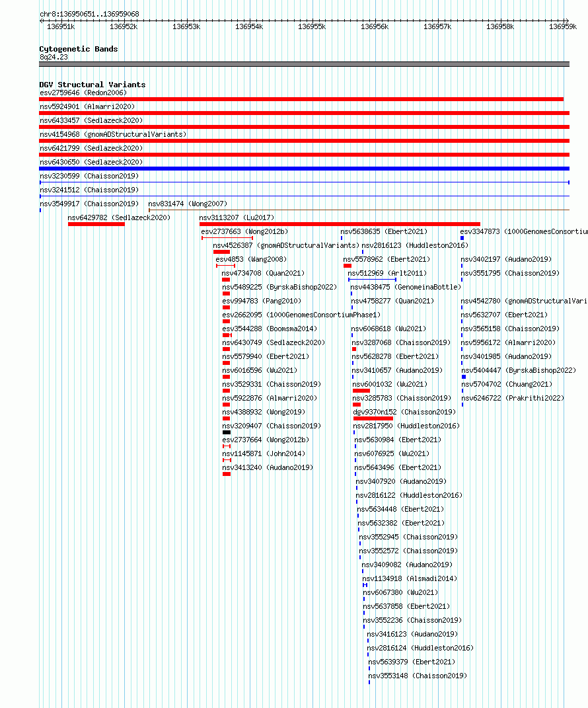Viewport: 588px width, 708px height.
Task: Select nsv6429782 (Sedlazeck2020) label
Action: tap(119, 217)
